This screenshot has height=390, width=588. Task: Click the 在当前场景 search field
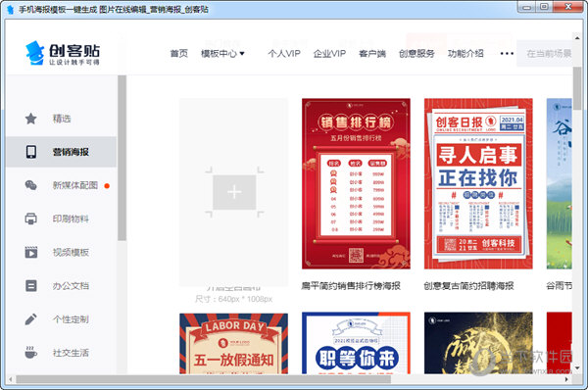coord(545,54)
